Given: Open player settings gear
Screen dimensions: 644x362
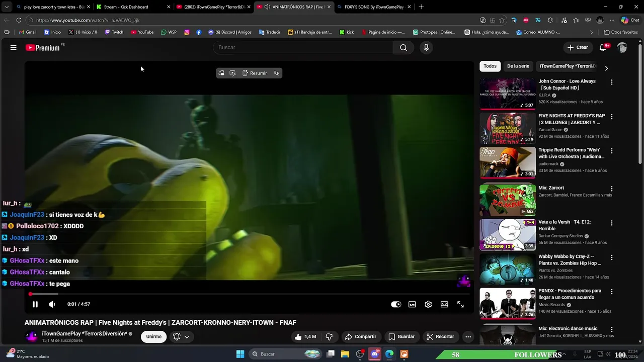Looking at the screenshot, I should (x=428, y=304).
